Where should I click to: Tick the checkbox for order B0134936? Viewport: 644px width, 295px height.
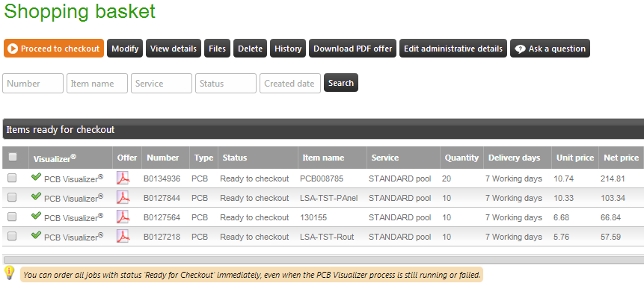[x=12, y=178]
